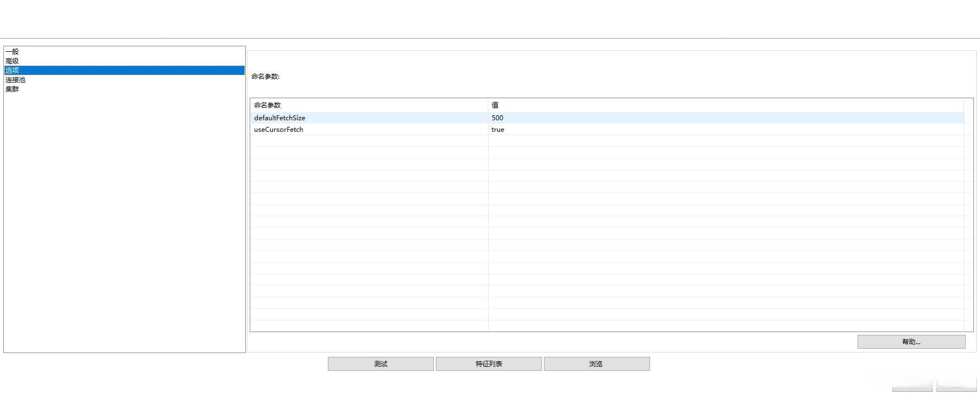Click the 值 column header
Viewport: 980px width, 395px height.
(x=726, y=105)
